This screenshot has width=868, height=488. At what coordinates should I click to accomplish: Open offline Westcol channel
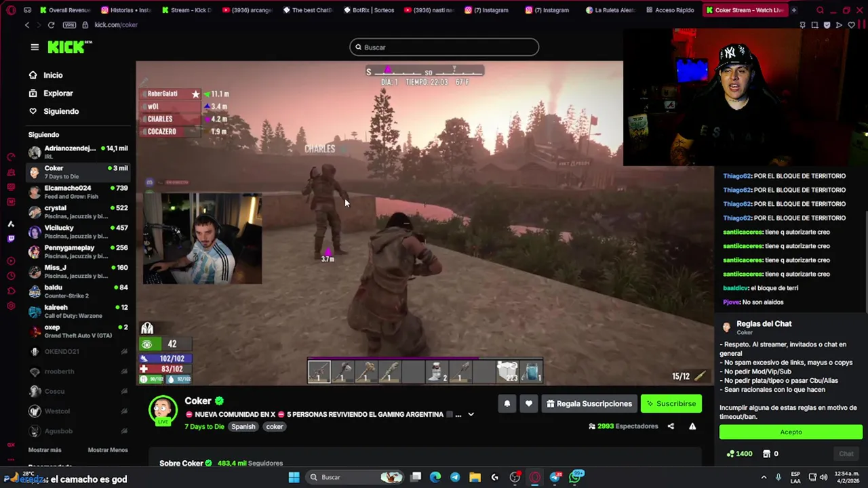pos(78,411)
